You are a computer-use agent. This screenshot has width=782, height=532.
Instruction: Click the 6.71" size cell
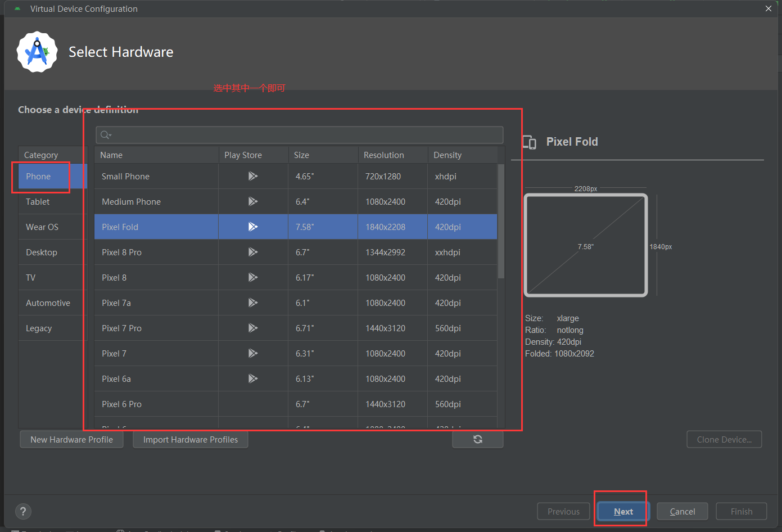pyautogui.click(x=323, y=328)
